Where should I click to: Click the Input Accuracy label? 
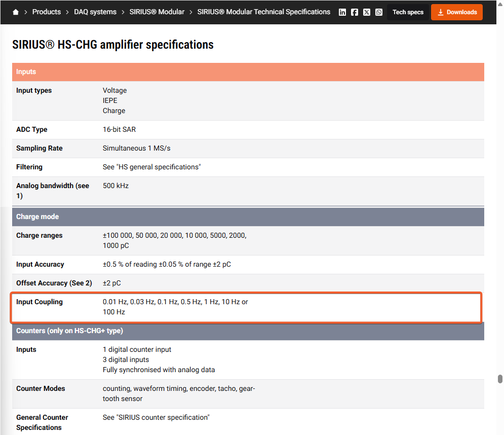[x=40, y=265]
